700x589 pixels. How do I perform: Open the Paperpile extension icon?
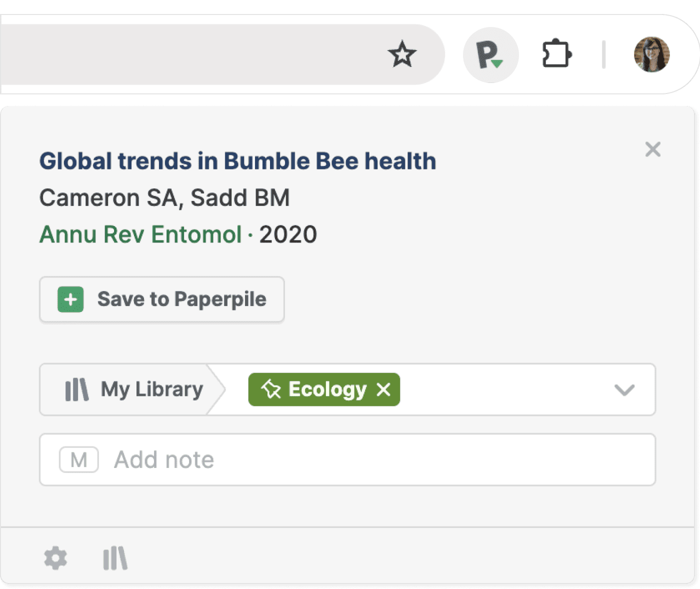coord(490,54)
